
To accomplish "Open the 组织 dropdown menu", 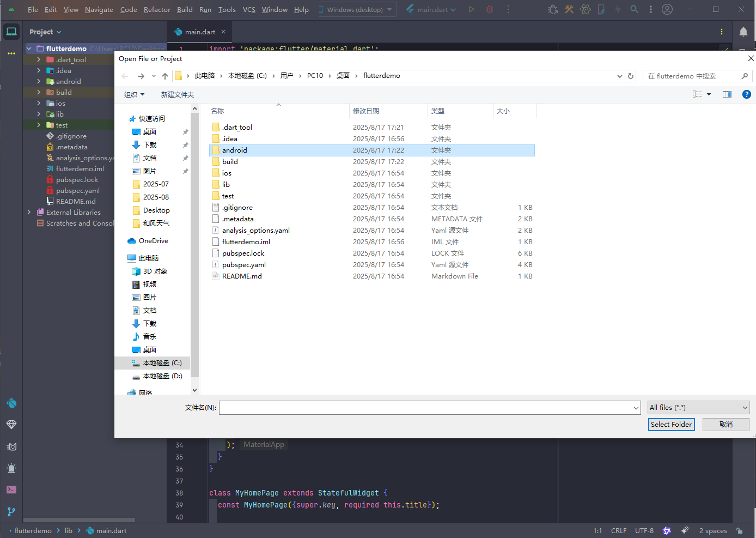I will pos(134,95).
